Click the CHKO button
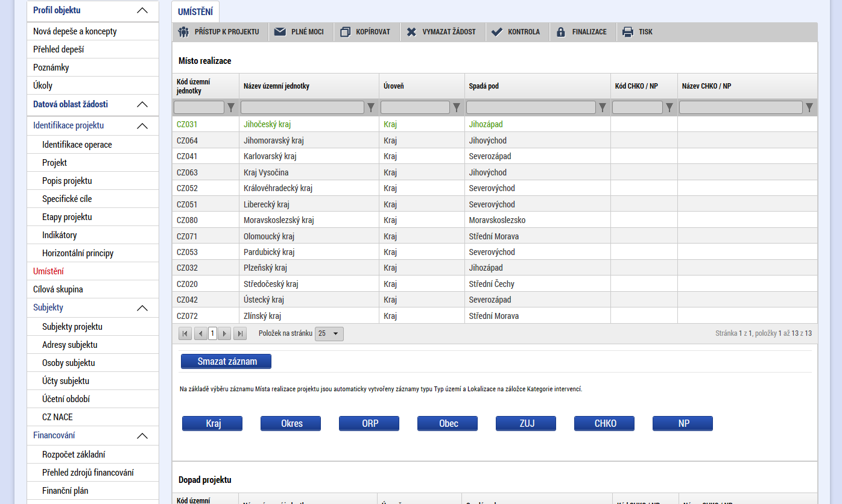842x504 pixels. pyautogui.click(x=604, y=424)
